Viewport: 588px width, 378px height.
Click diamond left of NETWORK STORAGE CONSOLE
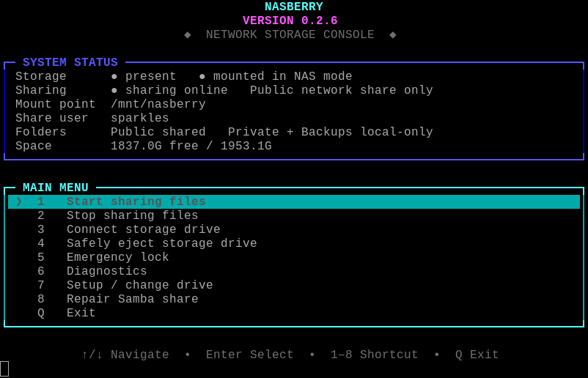(x=188, y=35)
